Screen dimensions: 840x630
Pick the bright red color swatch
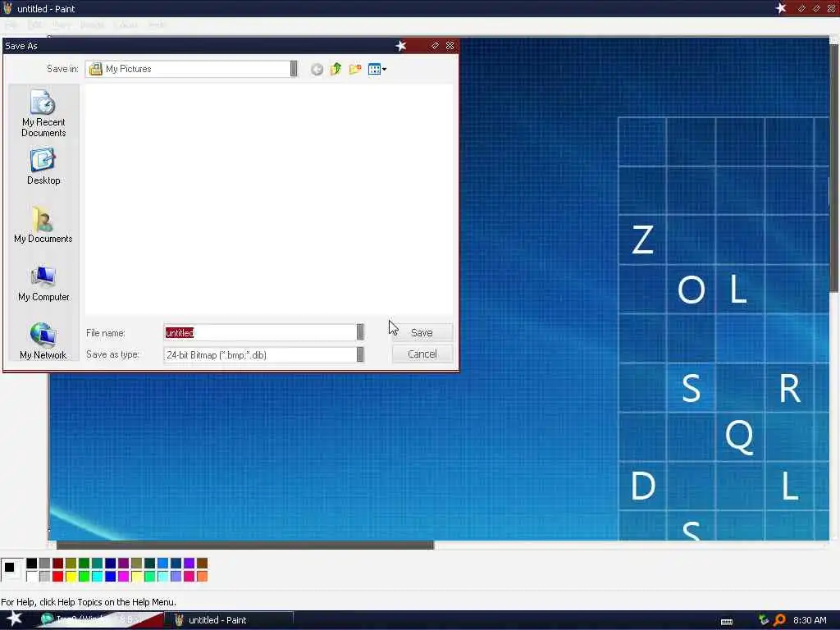(58, 577)
